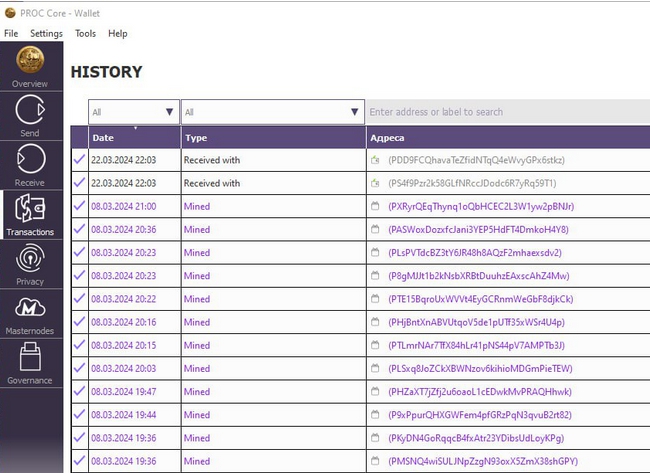Open the Tools menu
The width and height of the screenshot is (650, 473).
coord(85,33)
